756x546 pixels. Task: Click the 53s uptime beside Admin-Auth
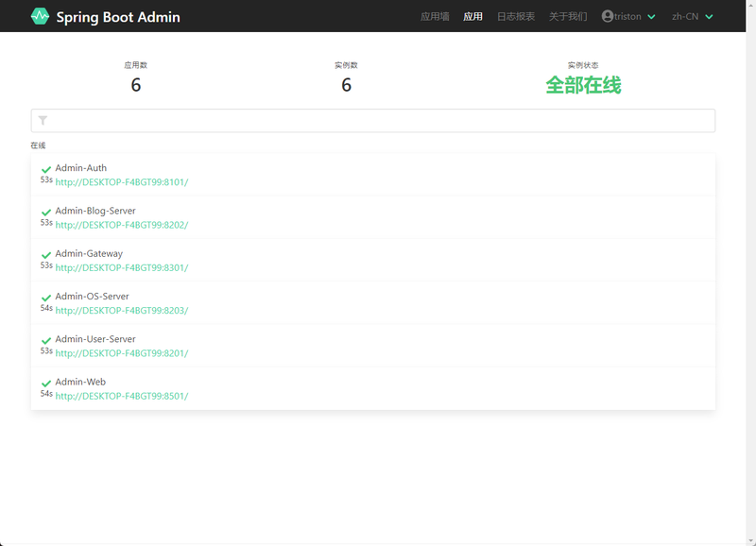tap(46, 179)
